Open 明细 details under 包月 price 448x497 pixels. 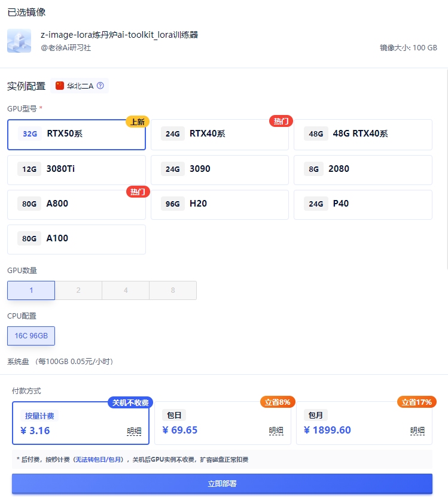pyautogui.click(x=417, y=431)
